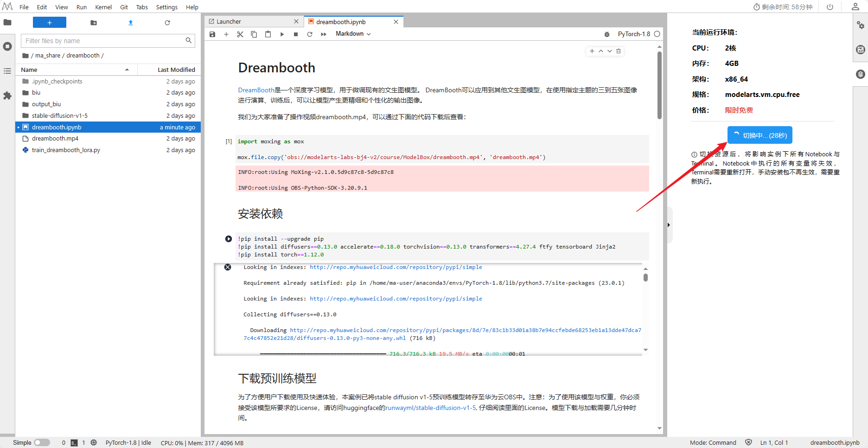
Task: Open the file browser sidebar folder icon
Action: 7,22
